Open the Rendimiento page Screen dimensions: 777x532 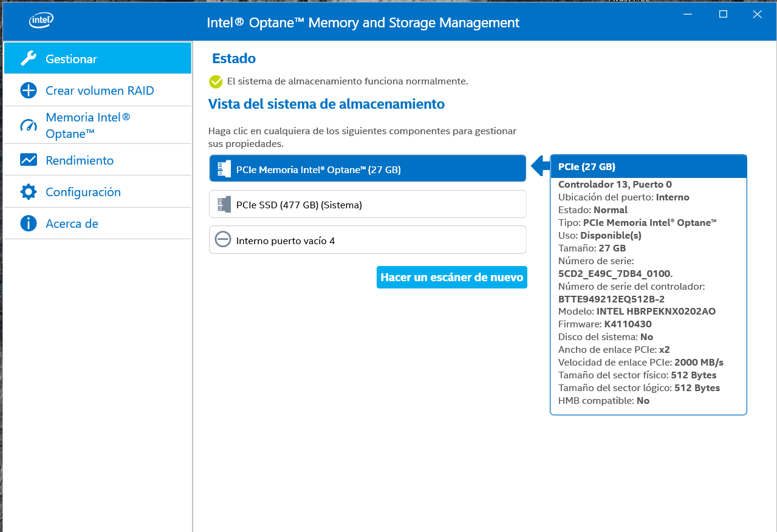tap(80, 160)
